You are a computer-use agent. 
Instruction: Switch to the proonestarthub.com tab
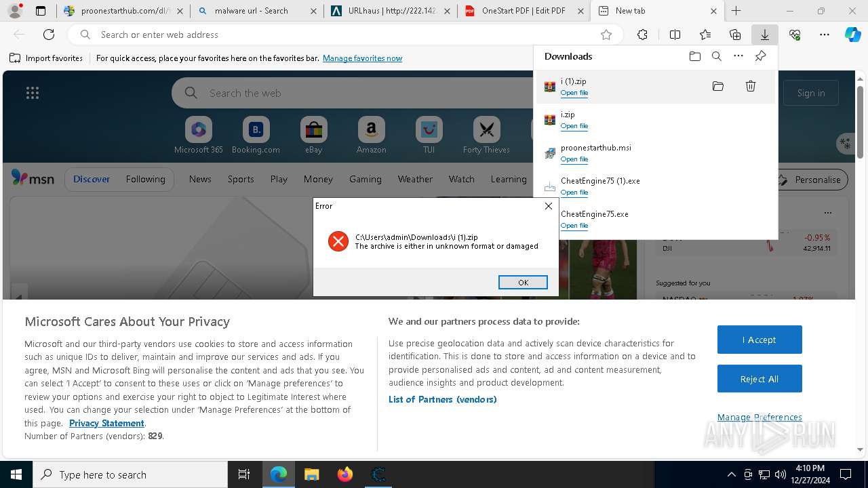[122, 11]
